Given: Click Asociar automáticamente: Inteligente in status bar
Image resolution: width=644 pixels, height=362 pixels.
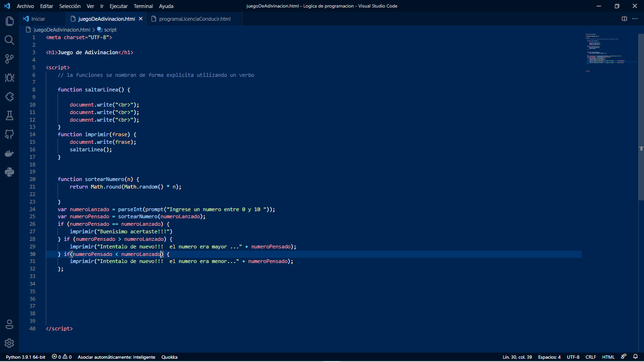Looking at the screenshot, I should point(116,357).
